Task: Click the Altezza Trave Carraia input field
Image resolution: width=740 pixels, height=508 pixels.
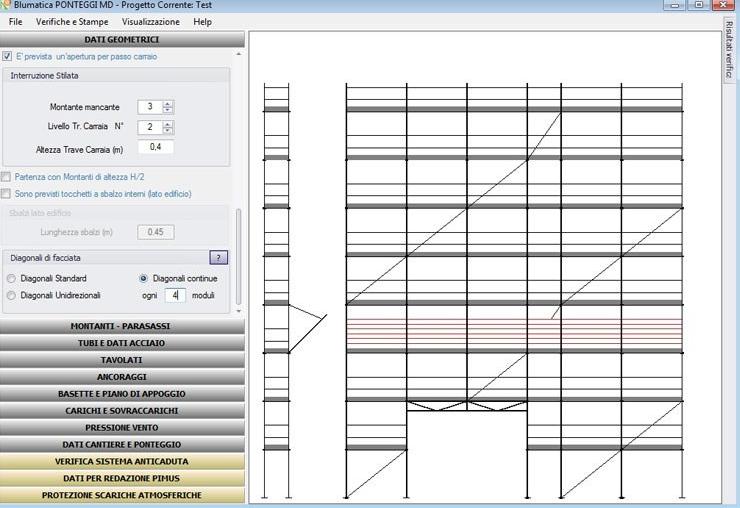Action: (x=155, y=147)
